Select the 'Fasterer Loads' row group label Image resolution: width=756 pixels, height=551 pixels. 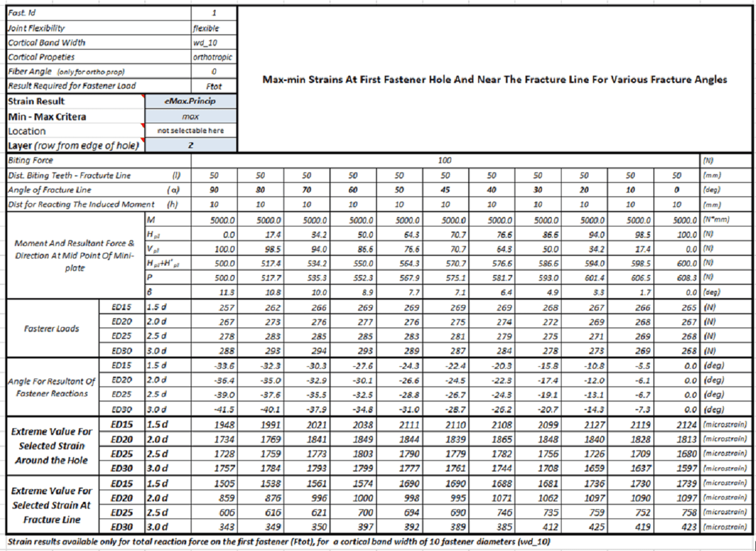pos(52,329)
